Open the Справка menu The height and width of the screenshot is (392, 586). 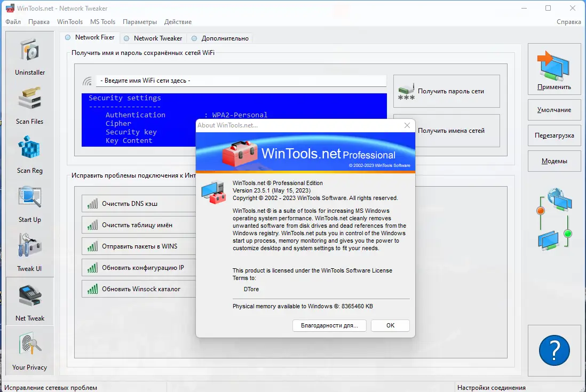click(x=568, y=22)
